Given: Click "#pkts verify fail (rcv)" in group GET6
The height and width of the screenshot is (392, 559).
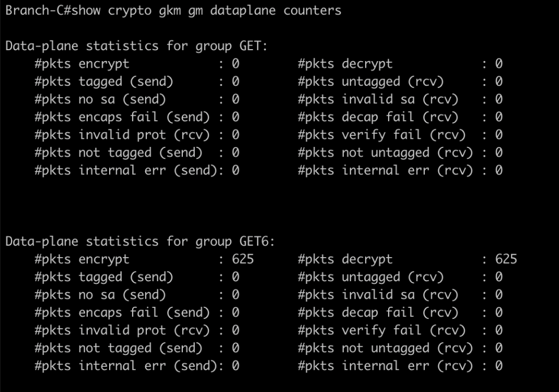Looking at the screenshot, I should click(x=382, y=330).
